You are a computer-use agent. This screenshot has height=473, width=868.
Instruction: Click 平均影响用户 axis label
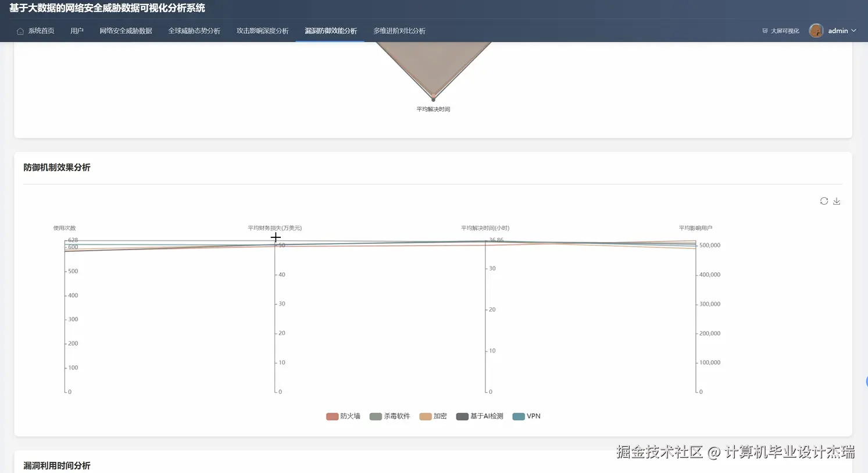click(696, 228)
